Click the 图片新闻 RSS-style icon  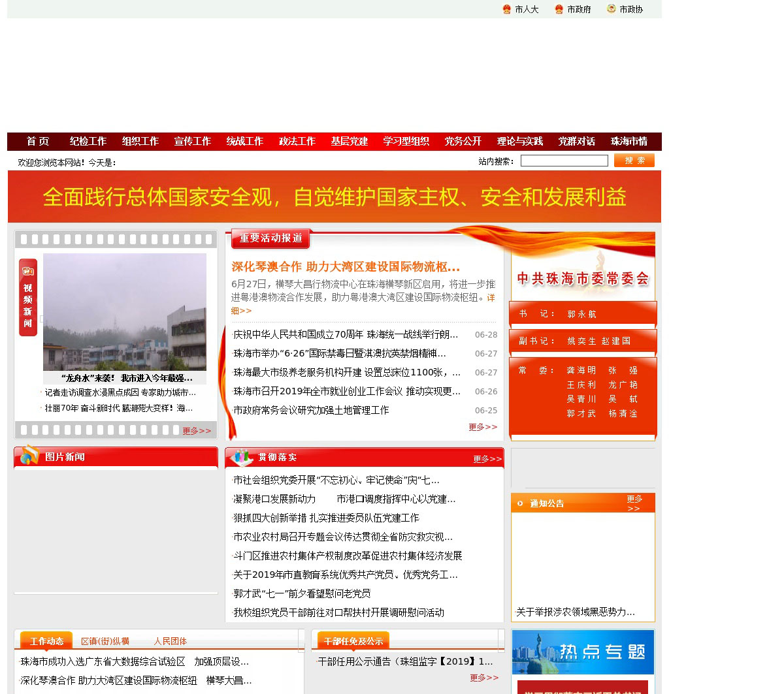29,455
